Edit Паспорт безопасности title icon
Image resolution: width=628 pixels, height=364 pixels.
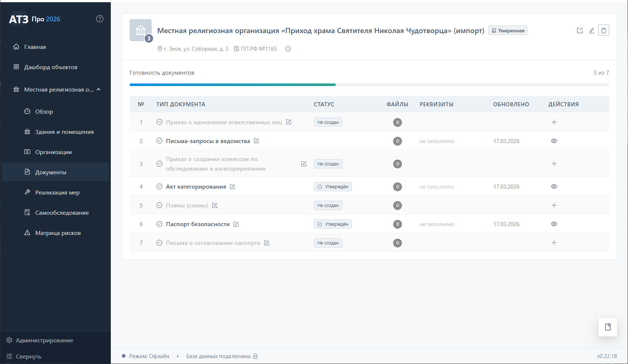point(236,224)
